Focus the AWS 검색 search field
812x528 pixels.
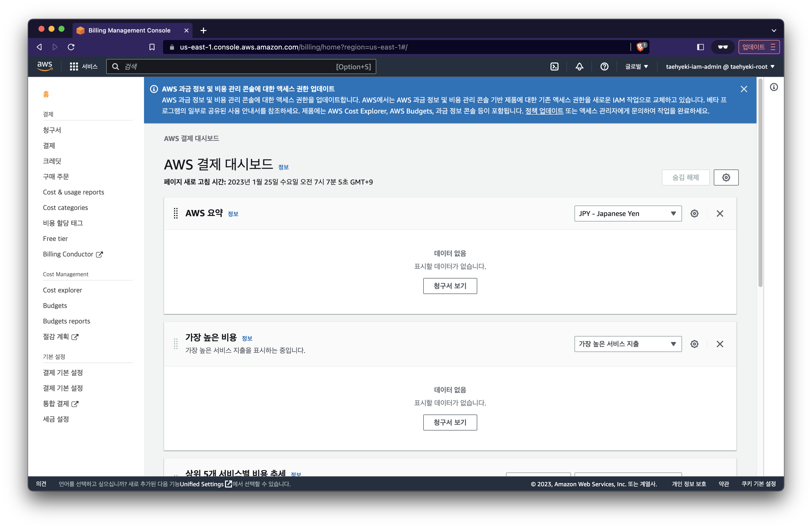pos(241,66)
